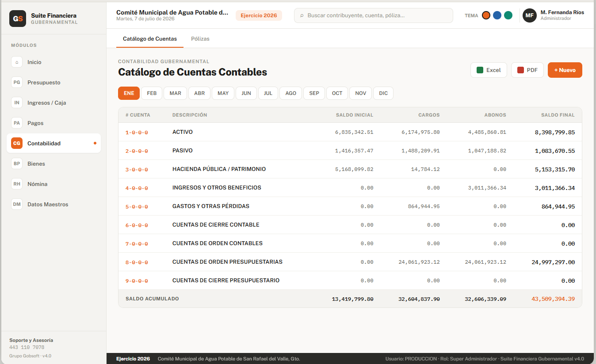Image resolution: width=596 pixels, height=364 pixels.
Task: Click the PG Presupuesto module icon
Action: [17, 83]
